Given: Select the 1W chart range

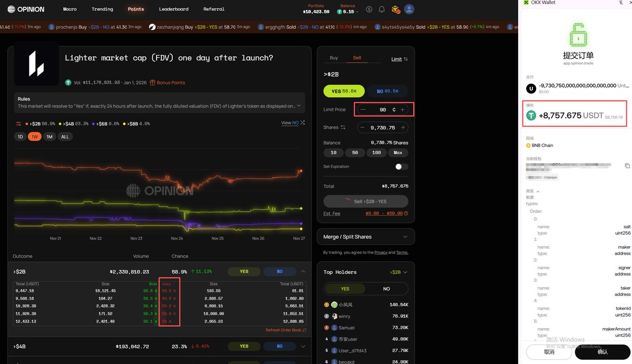Looking at the screenshot, I should pyautogui.click(x=35, y=137).
